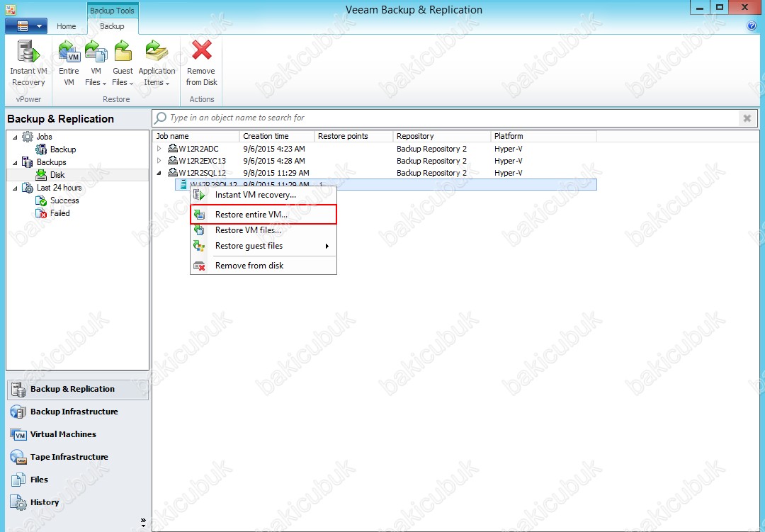The height and width of the screenshot is (532, 765).
Task: Open the Files navigation pane
Action: 78,480
